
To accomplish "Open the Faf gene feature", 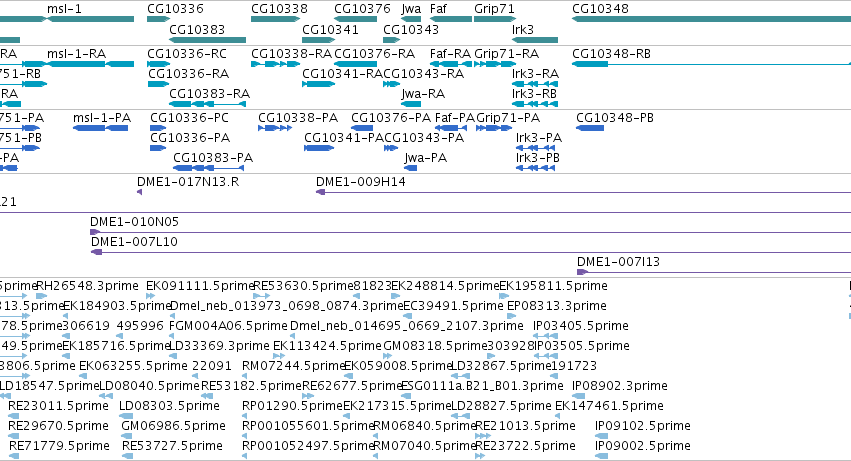I will coord(450,19).
